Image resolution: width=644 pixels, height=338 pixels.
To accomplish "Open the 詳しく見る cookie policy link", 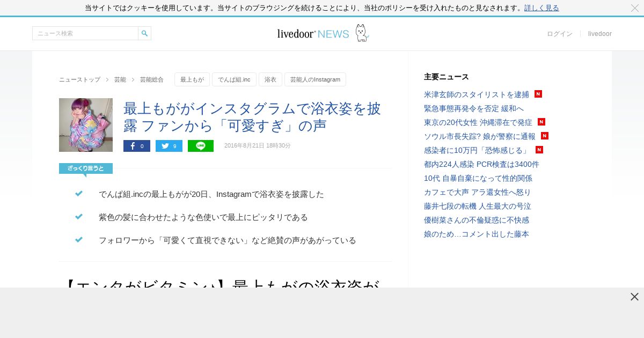I will click(541, 8).
